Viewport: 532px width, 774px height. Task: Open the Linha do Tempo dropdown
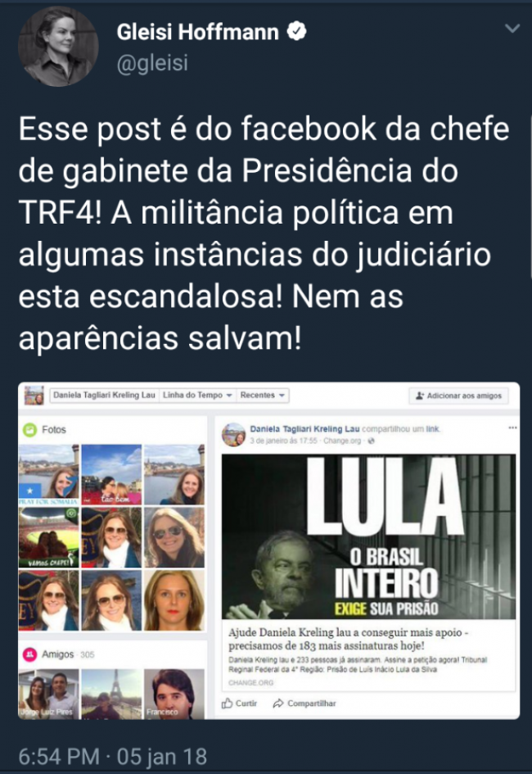coord(197,396)
